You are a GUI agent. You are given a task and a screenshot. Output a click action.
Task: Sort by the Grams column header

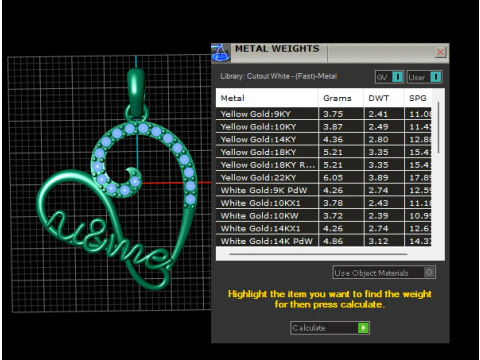340,98
